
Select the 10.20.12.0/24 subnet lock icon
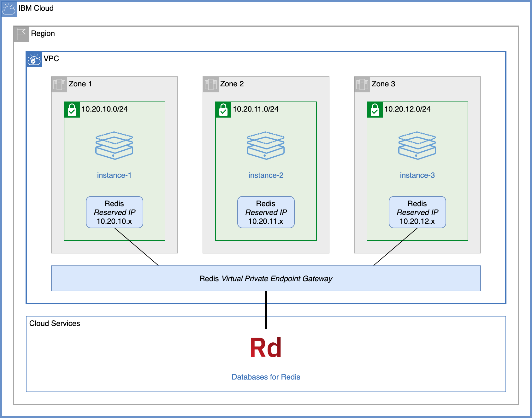click(375, 110)
